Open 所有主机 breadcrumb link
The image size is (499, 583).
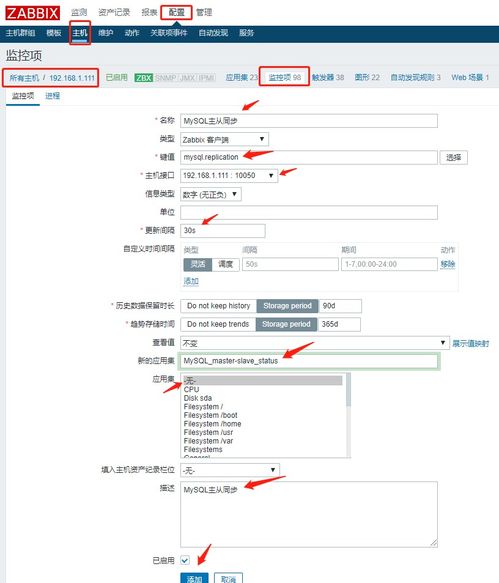pos(24,78)
